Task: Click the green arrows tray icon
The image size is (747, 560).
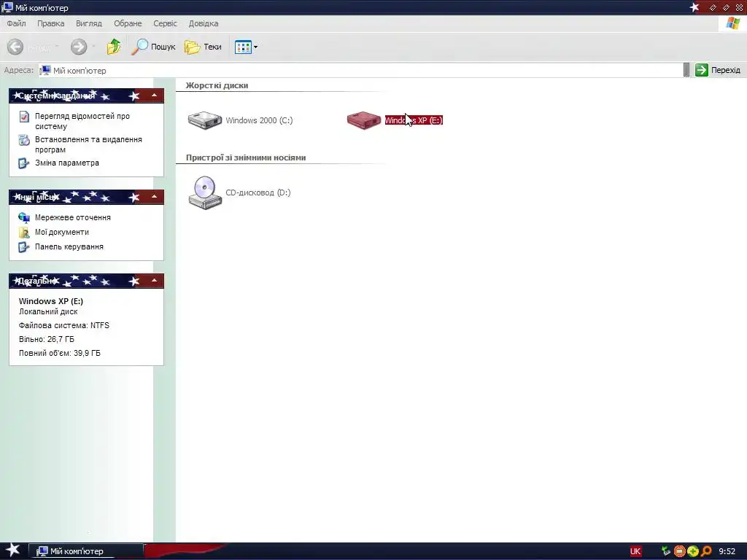Action: [666, 551]
